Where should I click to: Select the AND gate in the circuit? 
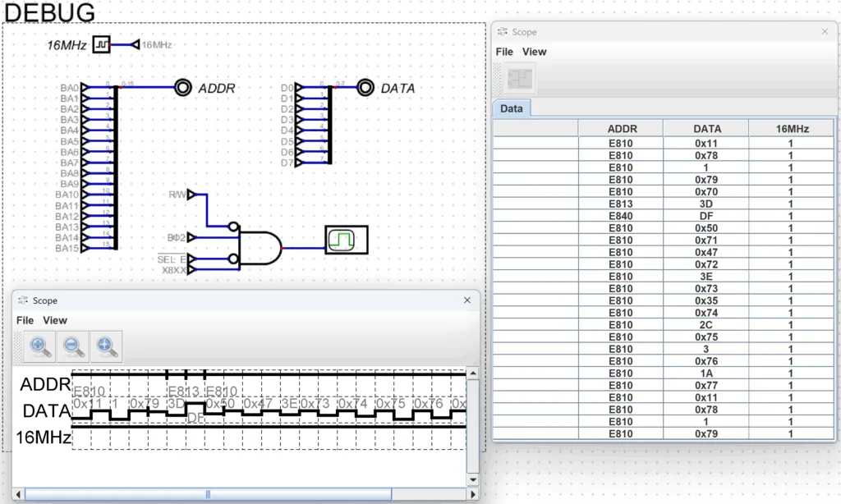point(260,248)
